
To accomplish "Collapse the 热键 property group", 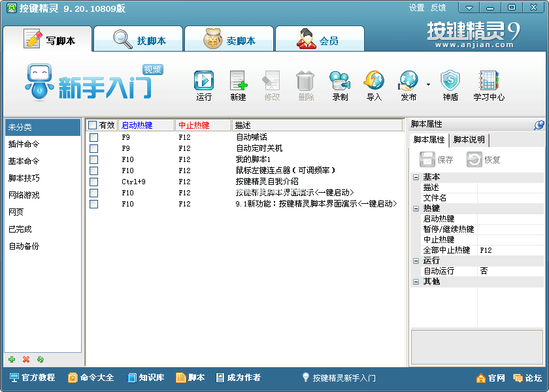I will [x=415, y=208].
